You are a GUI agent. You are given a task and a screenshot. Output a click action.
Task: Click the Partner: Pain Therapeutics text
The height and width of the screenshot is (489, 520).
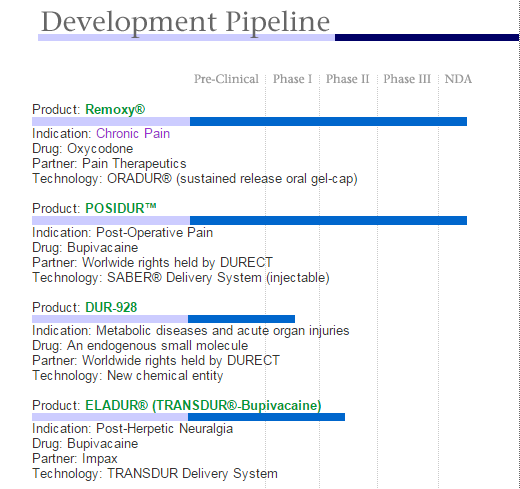click(x=109, y=164)
